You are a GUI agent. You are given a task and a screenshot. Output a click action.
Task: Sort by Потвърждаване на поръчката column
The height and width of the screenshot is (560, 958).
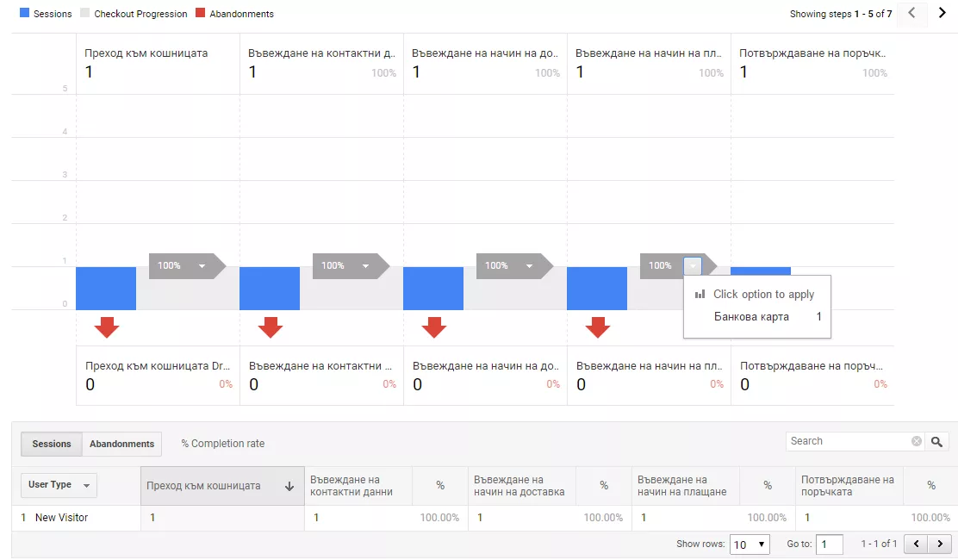pyautogui.click(x=849, y=486)
